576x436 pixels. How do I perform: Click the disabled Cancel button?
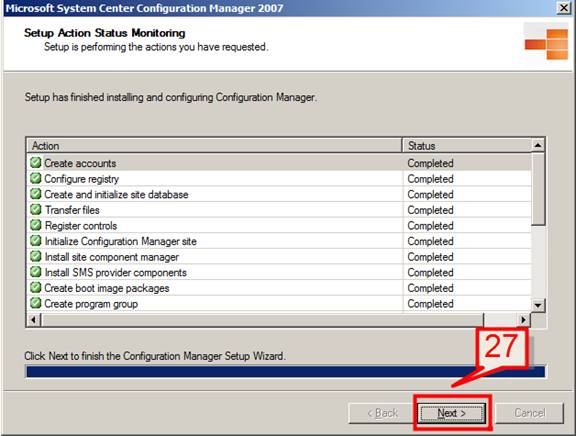[x=529, y=413]
